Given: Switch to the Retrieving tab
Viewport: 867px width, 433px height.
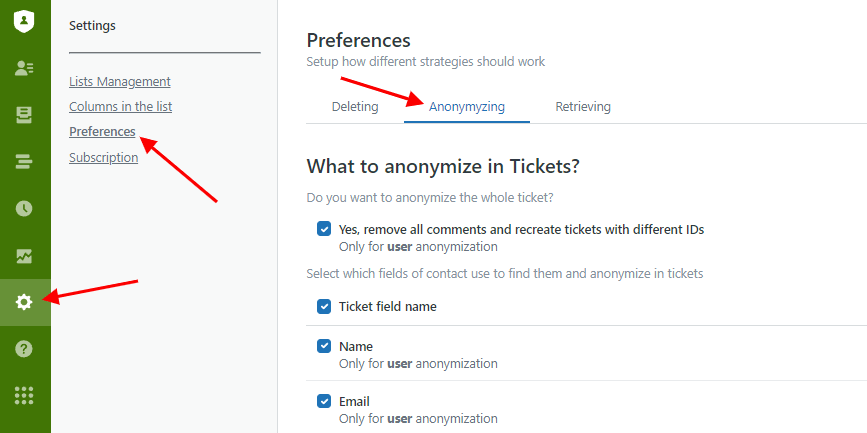Looking at the screenshot, I should pos(583,107).
